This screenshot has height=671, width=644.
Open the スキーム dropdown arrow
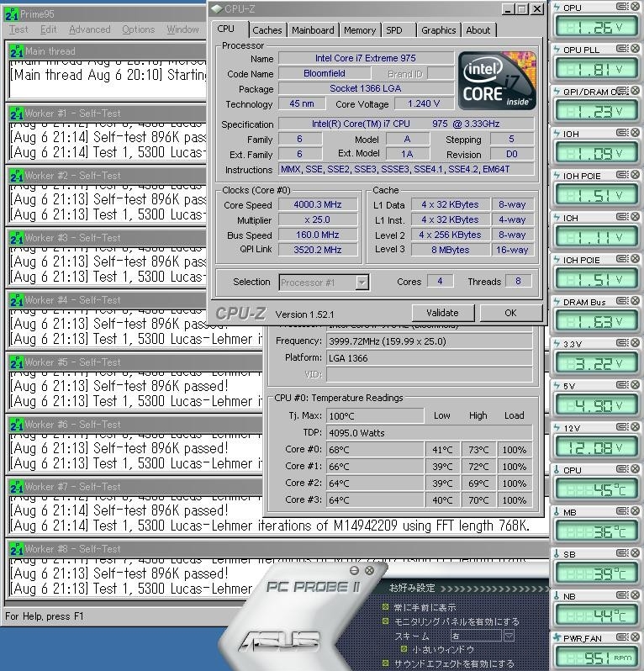(509, 636)
